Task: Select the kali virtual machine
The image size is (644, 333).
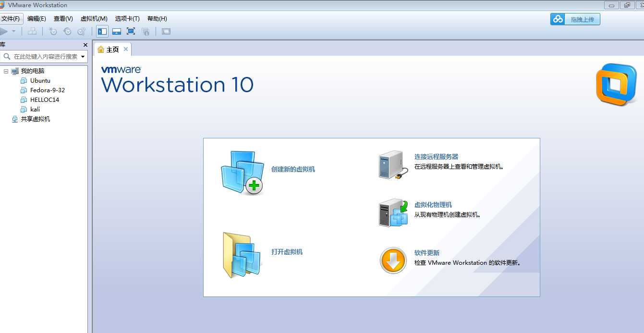Action: pyautogui.click(x=35, y=110)
